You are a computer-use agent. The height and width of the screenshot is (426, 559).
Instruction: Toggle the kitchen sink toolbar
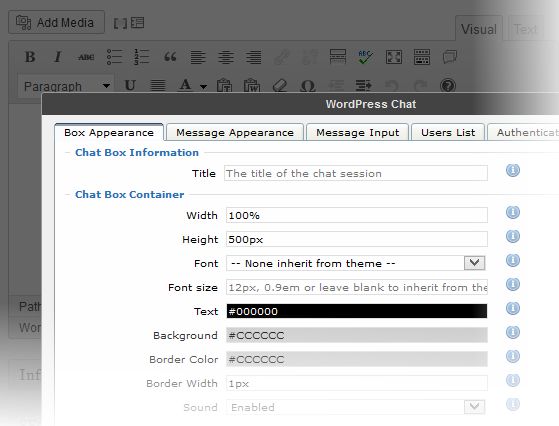422,57
